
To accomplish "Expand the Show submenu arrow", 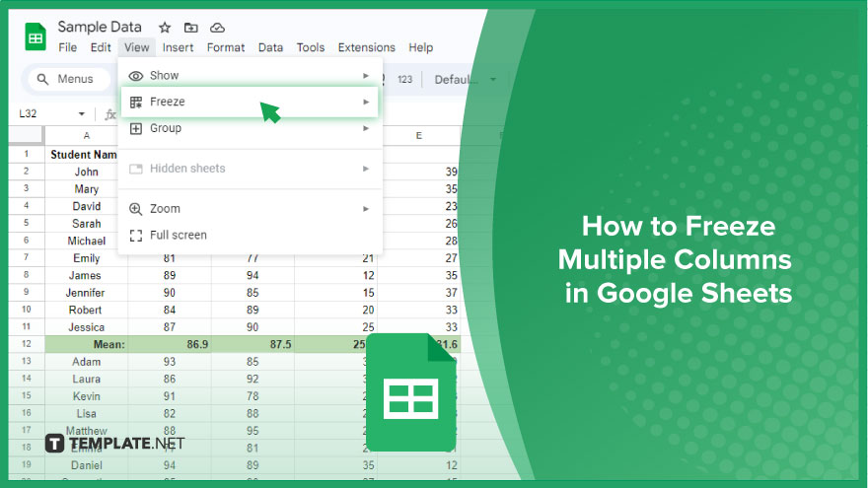I will (365, 76).
